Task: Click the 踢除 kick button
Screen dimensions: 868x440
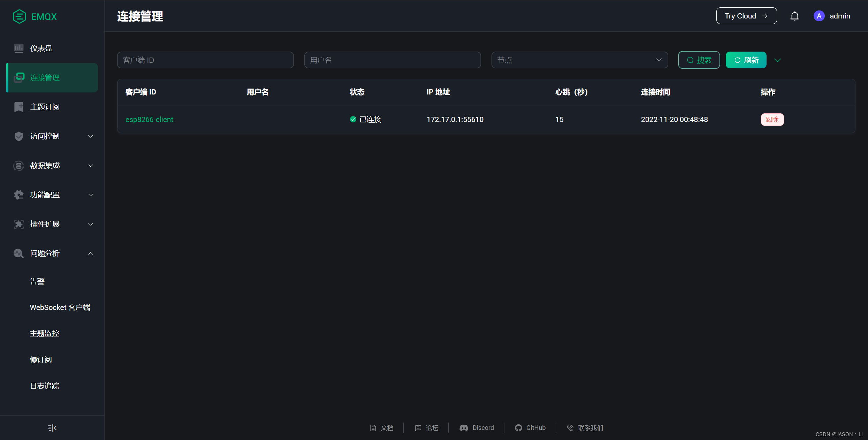Action: point(772,119)
